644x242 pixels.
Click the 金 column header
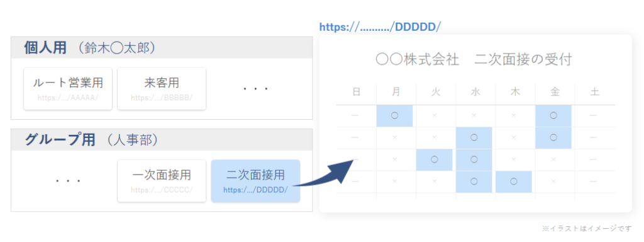coord(555,92)
